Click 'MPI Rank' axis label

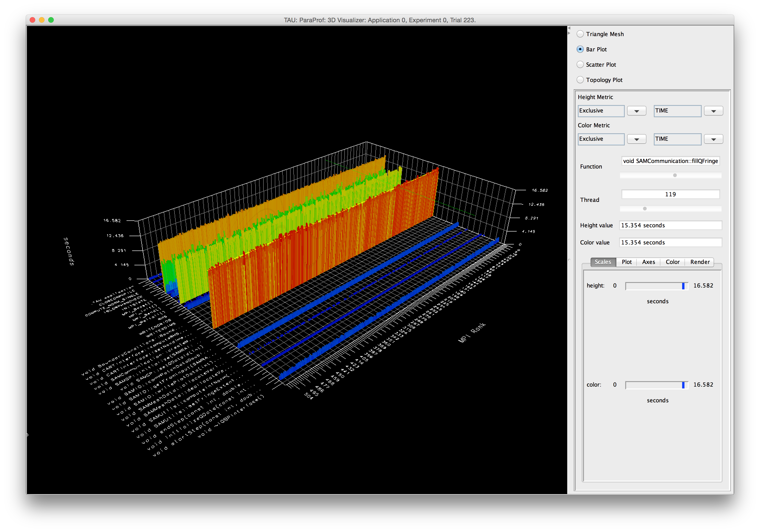point(472,332)
